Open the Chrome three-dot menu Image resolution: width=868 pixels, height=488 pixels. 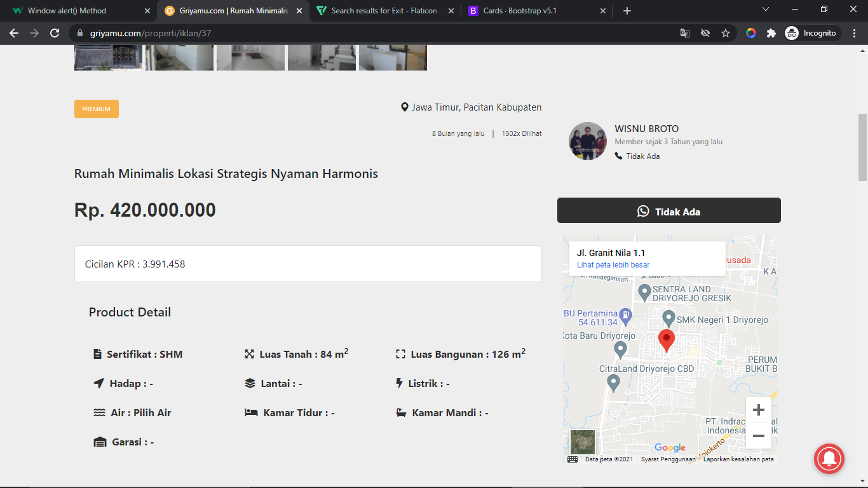(854, 33)
